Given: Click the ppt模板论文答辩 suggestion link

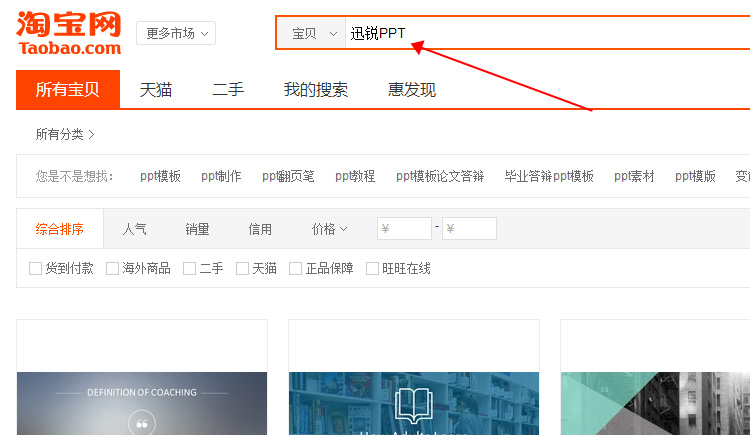Looking at the screenshot, I should tap(440, 176).
